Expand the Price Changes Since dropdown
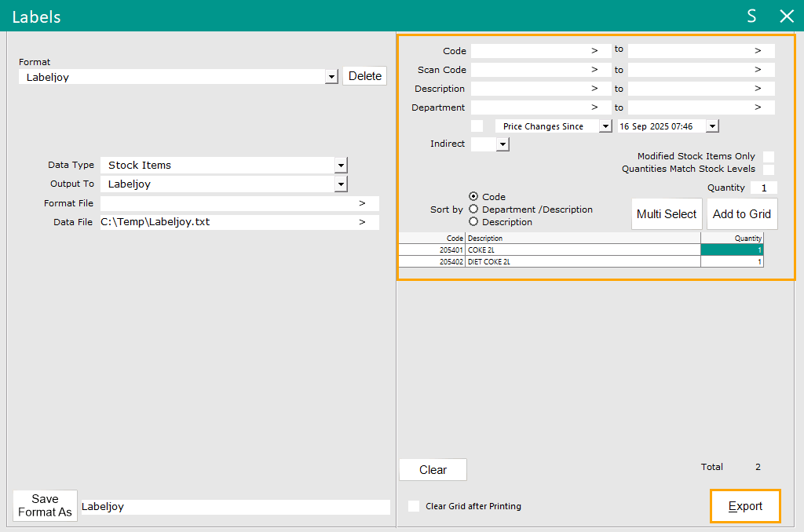 (605, 126)
